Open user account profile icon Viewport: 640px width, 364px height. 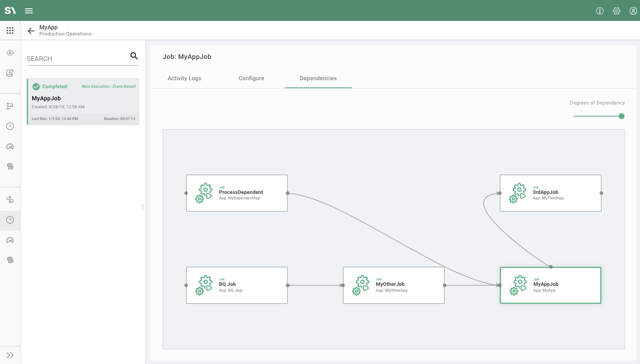coord(633,11)
